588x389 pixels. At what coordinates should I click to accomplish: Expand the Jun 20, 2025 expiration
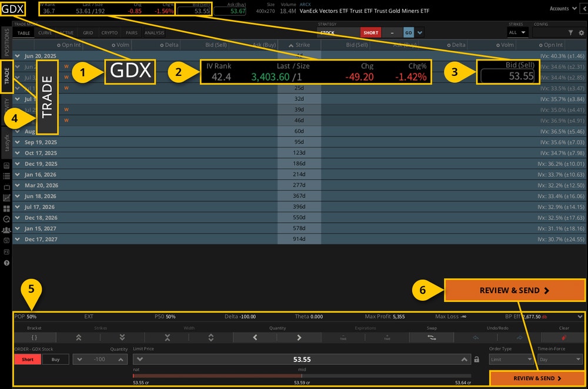(17, 56)
